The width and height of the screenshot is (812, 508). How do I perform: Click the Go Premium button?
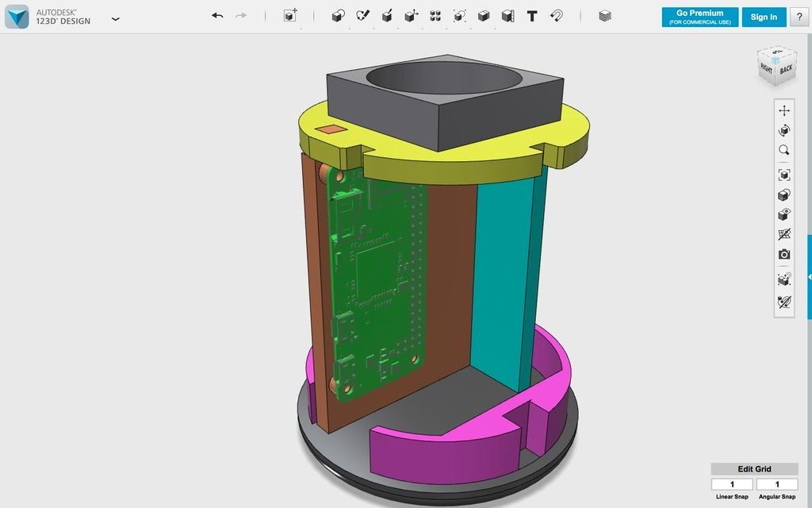coord(699,17)
